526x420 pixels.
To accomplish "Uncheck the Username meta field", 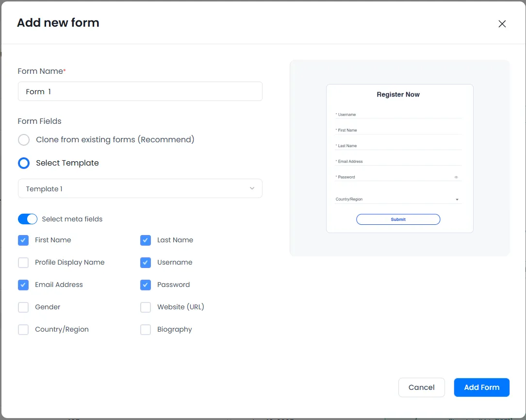I will (x=146, y=262).
